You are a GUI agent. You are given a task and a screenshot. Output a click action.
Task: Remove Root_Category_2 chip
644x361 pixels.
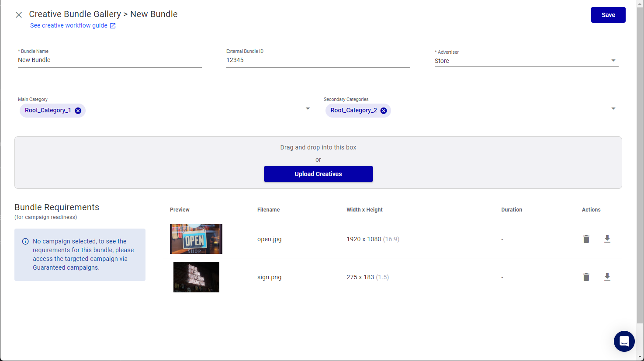pos(384,111)
